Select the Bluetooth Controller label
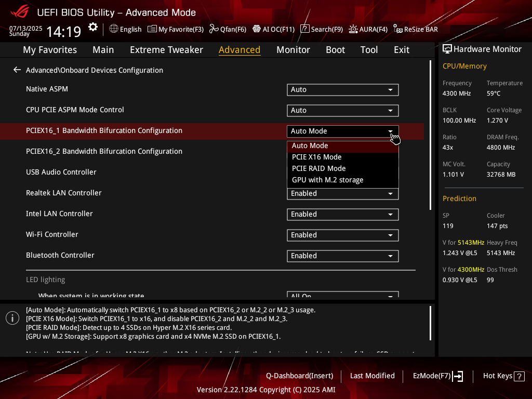The height and width of the screenshot is (399, 532). [60, 255]
